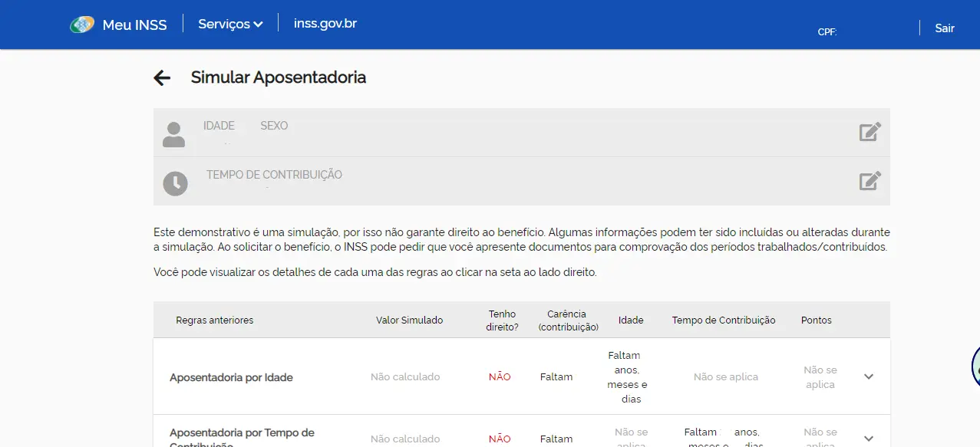Edit contribution time with pencil icon
Image resolution: width=980 pixels, height=447 pixels.
869,181
